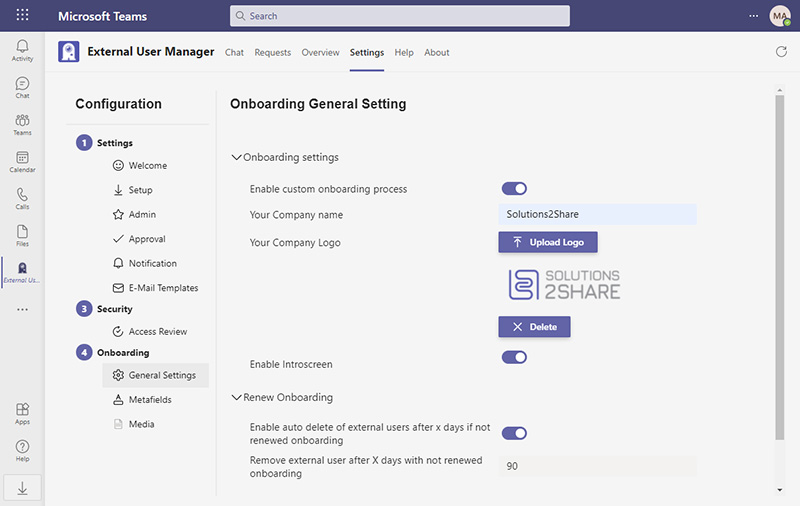Select General Settings under Onboarding
Image resolution: width=800 pixels, height=506 pixels.
[155, 375]
